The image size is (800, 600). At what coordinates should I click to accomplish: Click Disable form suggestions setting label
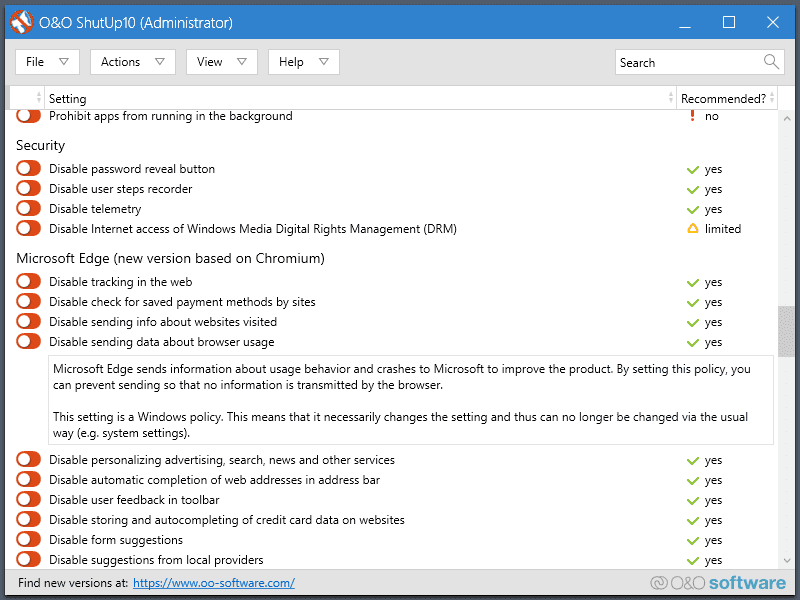click(116, 540)
